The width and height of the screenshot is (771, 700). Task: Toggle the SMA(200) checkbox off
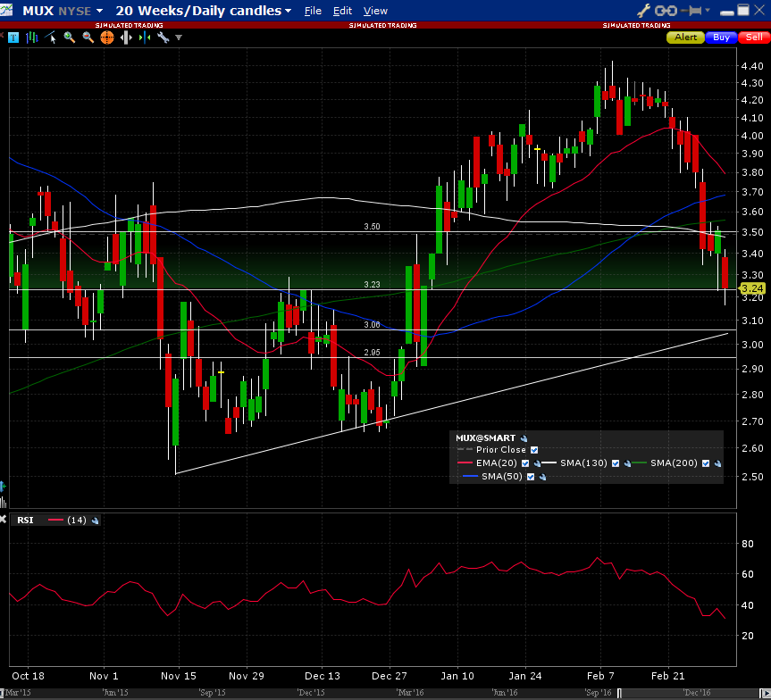click(x=706, y=463)
